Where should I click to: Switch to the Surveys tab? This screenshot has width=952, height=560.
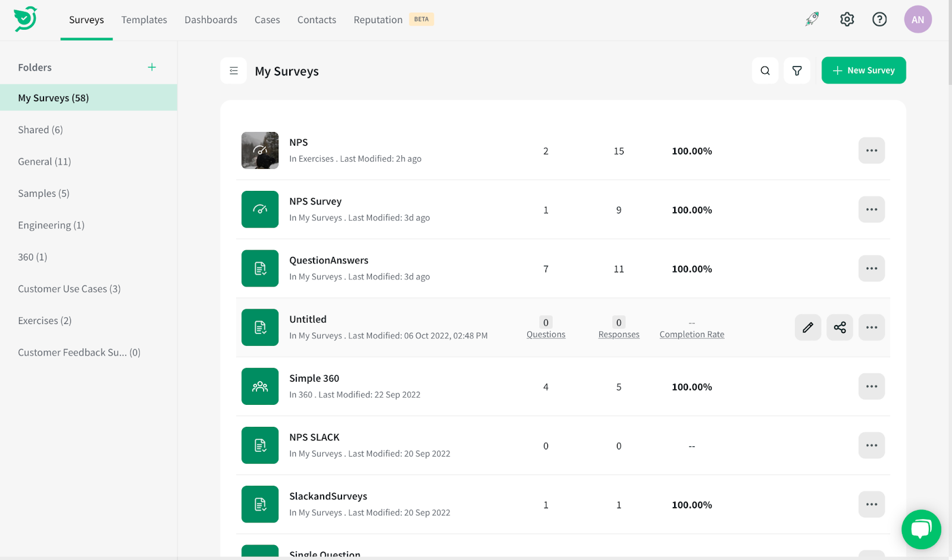pyautogui.click(x=86, y=20)
